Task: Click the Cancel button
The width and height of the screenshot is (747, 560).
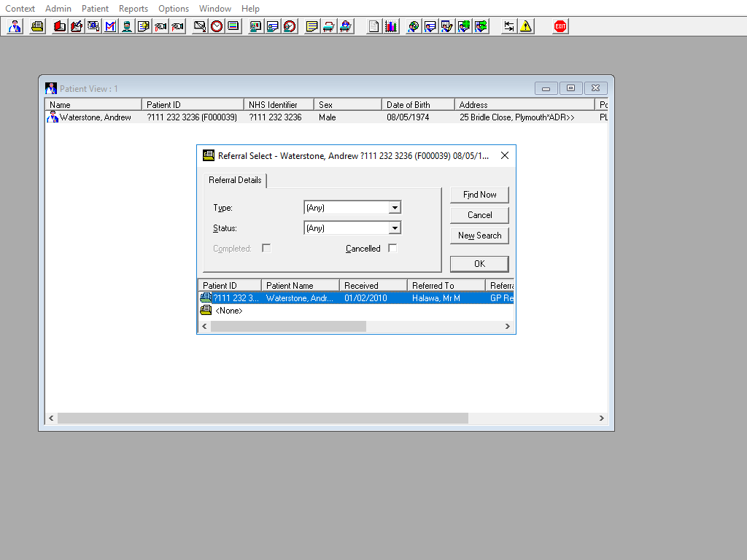Action: 479,215
